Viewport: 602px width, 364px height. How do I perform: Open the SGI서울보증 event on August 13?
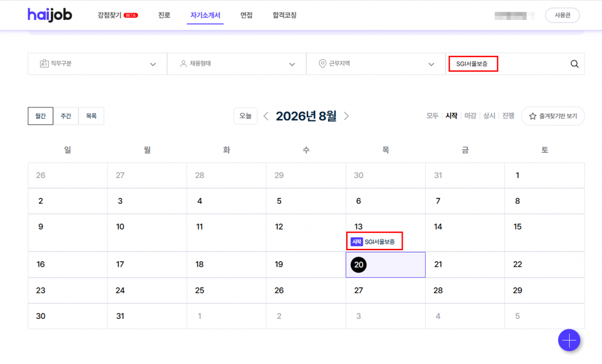click(373, 242)
